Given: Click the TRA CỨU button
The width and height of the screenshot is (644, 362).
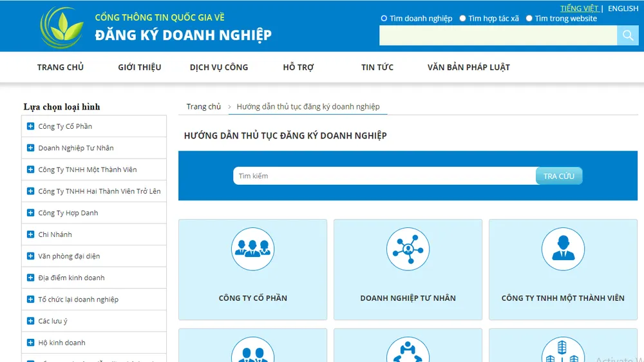Looking at the screenshot, I should [558, 176].
